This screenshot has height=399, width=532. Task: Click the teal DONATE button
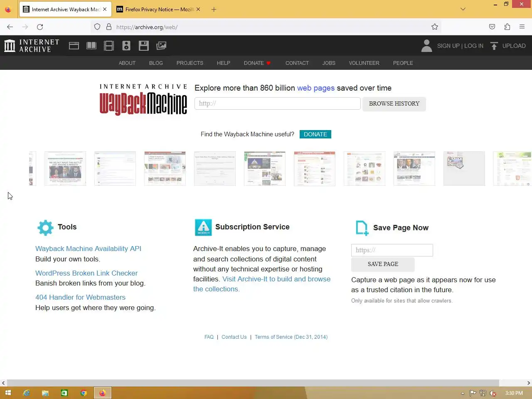[x=315, y=134]
